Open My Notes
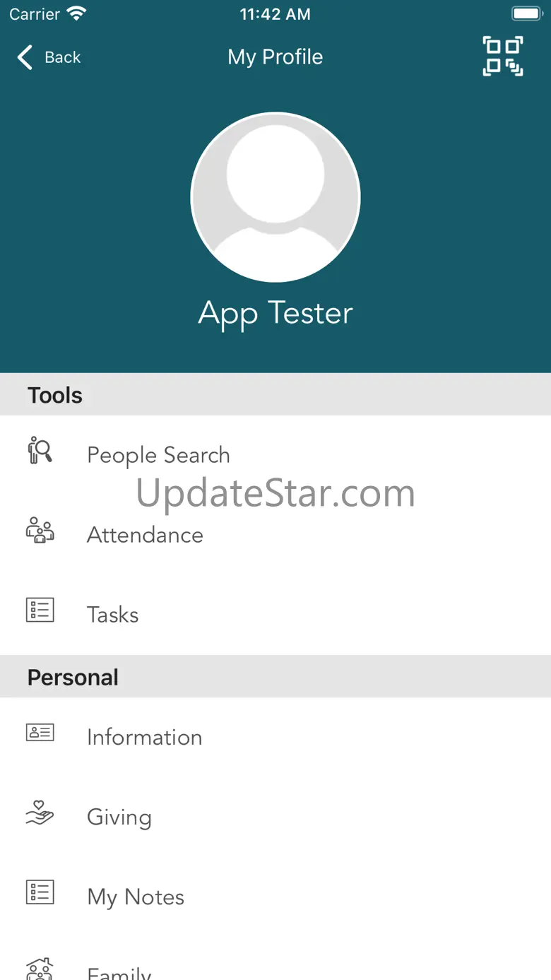This screenshot has height=980, width=551. tap(275, 897)
